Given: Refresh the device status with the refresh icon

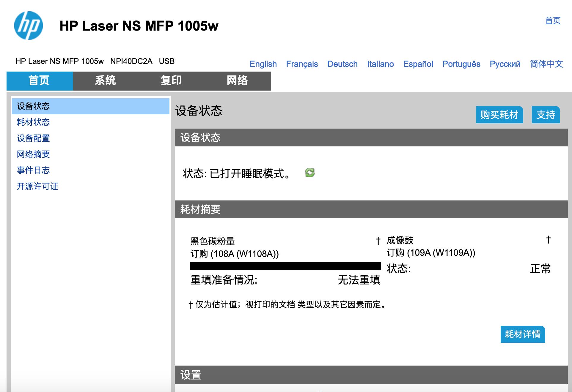Looking at the screenshot, I should (x=310, y=173).
